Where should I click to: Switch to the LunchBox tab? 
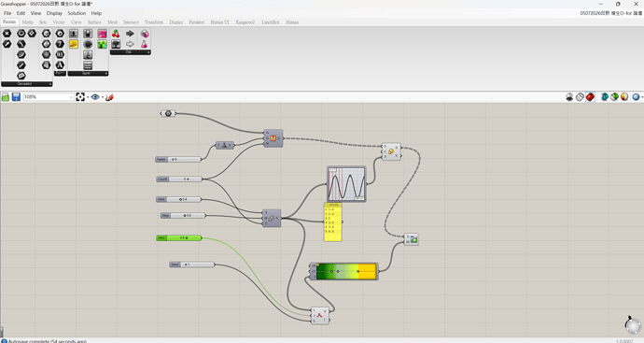point(271,22)
